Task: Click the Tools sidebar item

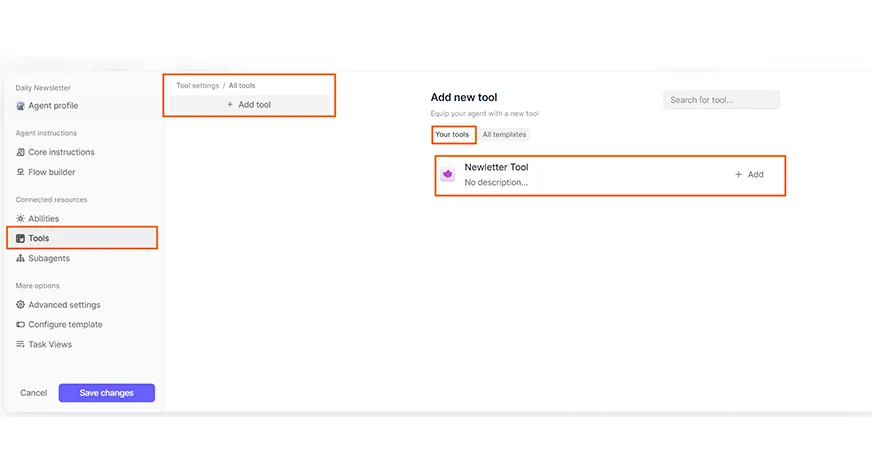Action: [38, 238]
